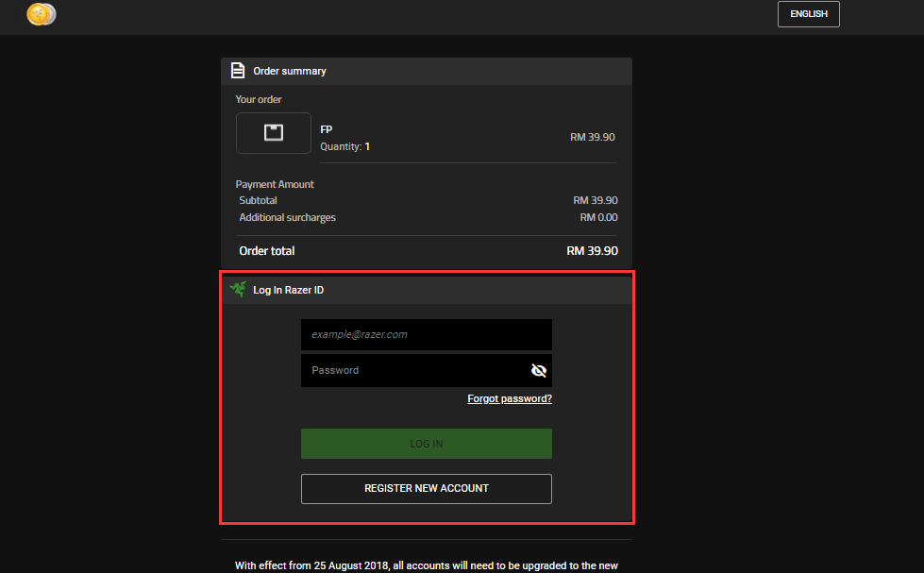Click the Log In Razer ID heading
Screen dimensions: 924x573
click(288, 290)
